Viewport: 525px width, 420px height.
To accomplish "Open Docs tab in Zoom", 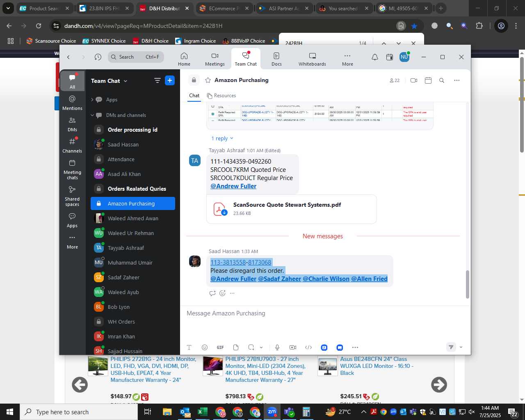I will [276, 59].
